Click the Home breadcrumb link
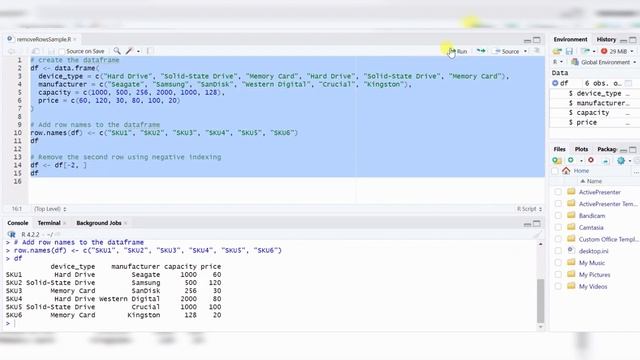Image resolution: width=640 pixels, height=360 pixels. pyautogui.click(x=581, y=171)
